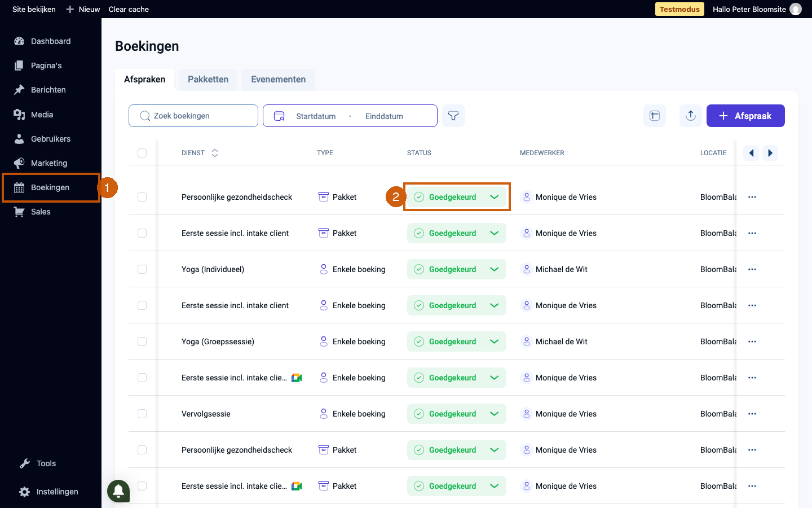The image size is (812, 508).
Task: Open the column layout settings icon
Action: (655, 116)
